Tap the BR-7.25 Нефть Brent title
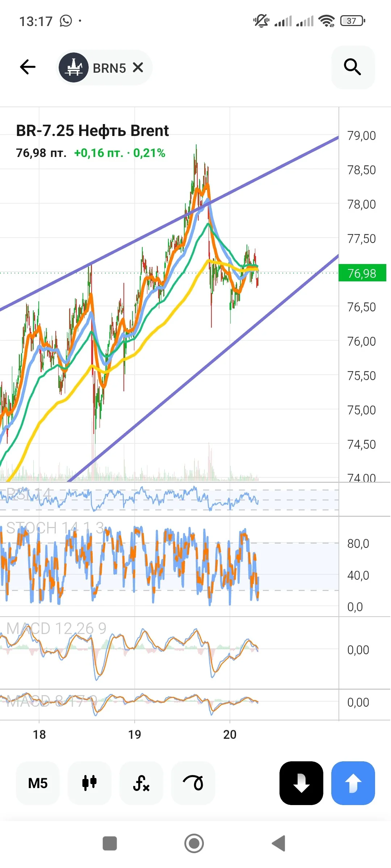This screenshot has width=391, height=868. [92, 131]
